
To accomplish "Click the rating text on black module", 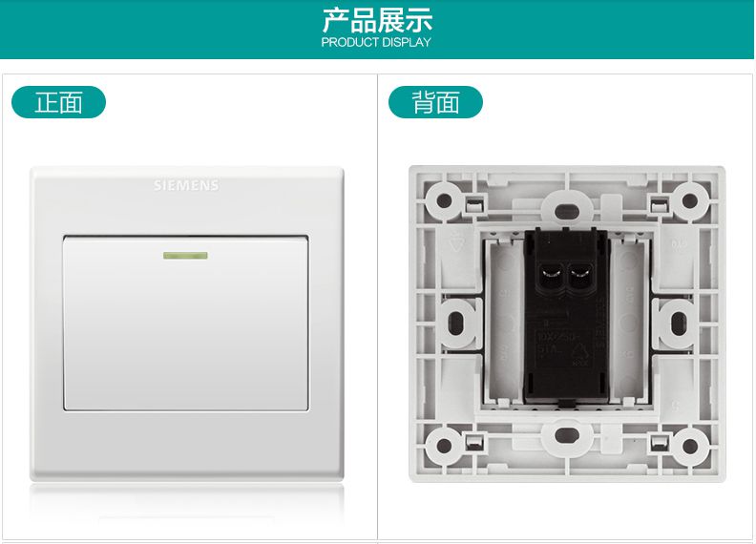I will (556, 344).
